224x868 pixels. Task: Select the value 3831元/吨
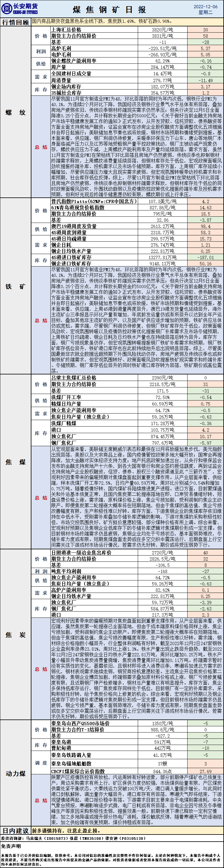click(x=162, y=36)
